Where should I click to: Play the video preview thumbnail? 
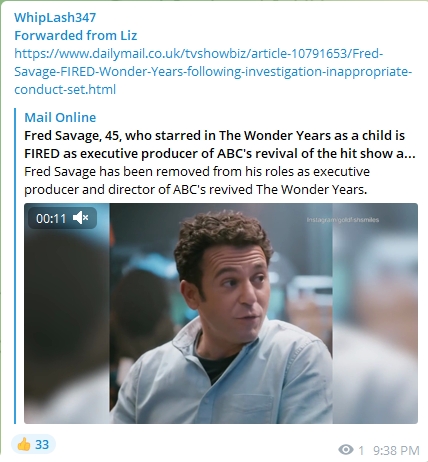pyautogui.click(x=221, y=313)
